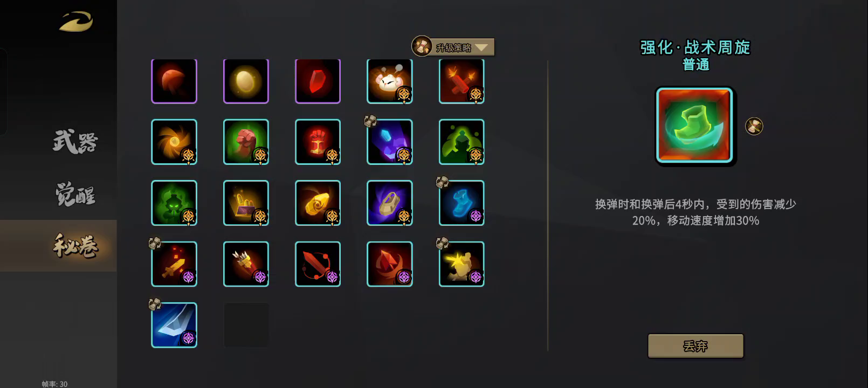Click the empty scroll slot
Viewport: 868px width, 388px height.
pos(246,325)
